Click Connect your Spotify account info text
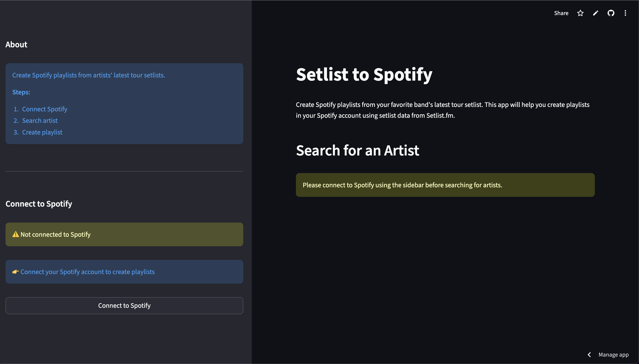 (x=87, y=272)
